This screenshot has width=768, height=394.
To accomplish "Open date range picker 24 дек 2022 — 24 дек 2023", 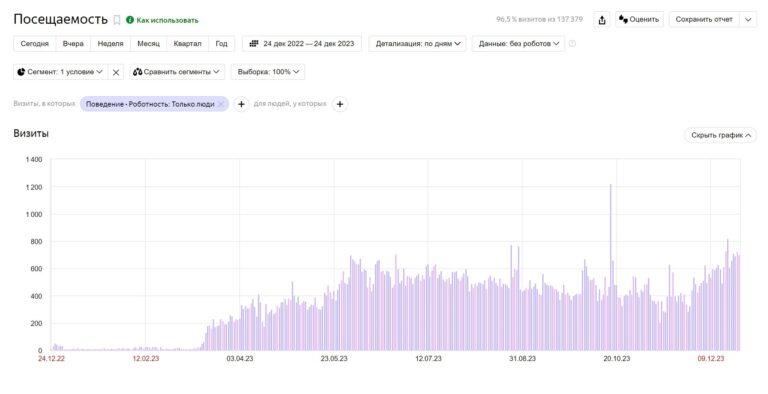I will (302, 44).
